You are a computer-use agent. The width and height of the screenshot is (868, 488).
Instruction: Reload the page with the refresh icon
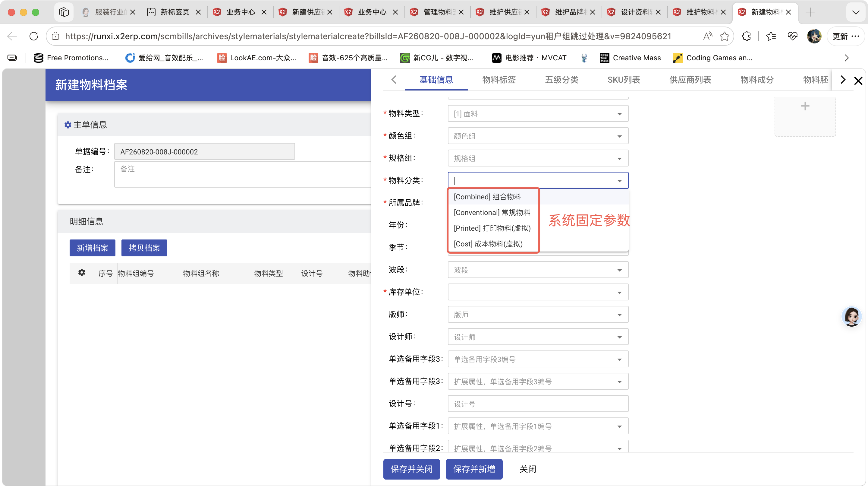pos(34,36)
